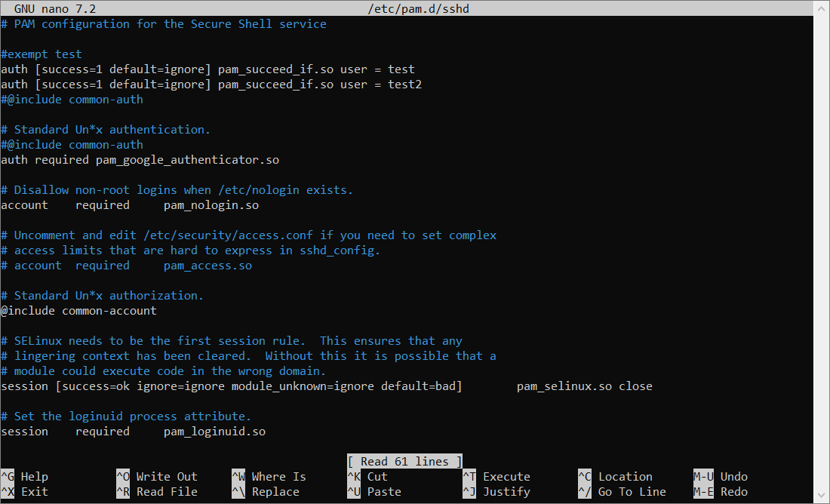This screenshot has height=504, width=830.
Task: Select the ^O Write Out shortcut
Action: pyautogui.click(x=156, y=477)
